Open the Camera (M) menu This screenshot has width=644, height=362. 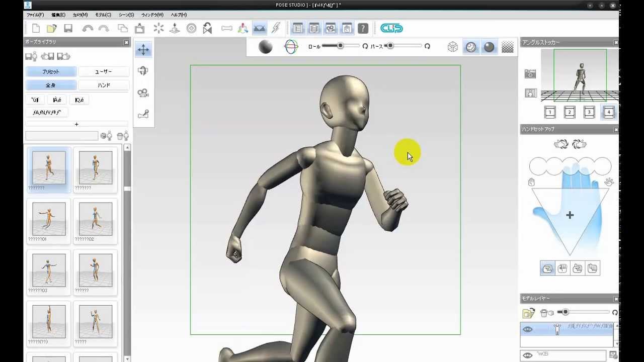coord(80,15)
